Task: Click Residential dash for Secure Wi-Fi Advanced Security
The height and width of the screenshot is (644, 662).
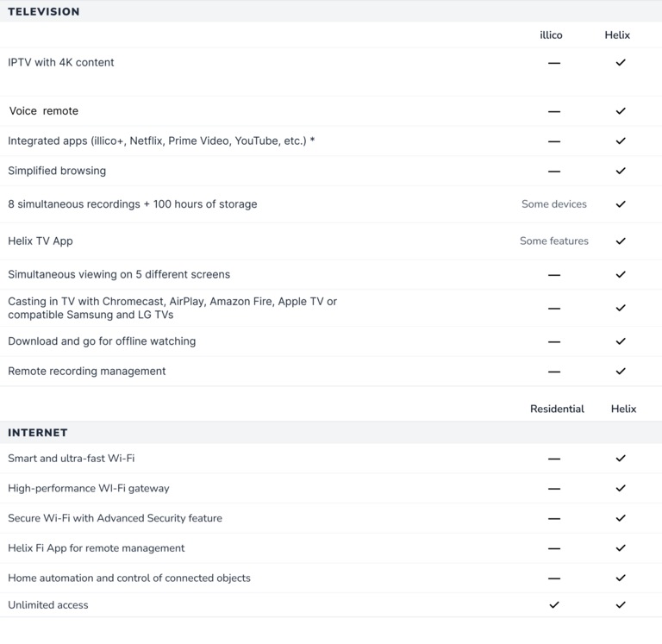Action: 554,519
